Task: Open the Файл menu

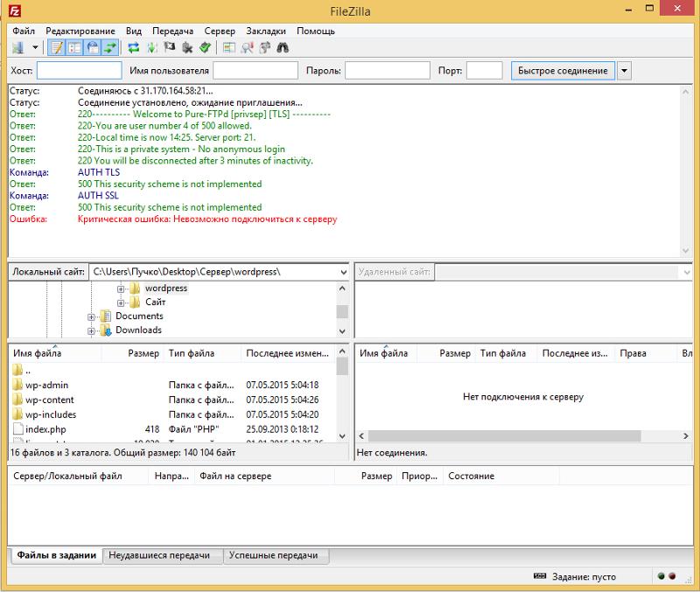Action: [x=24, y=31]
